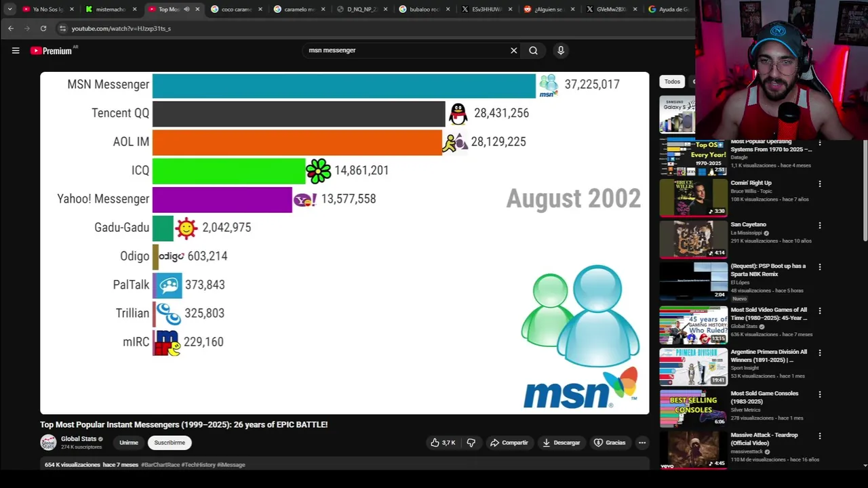Open options for 'Argentine Primera División' video

pyautogui.click(x=820, y=353)
